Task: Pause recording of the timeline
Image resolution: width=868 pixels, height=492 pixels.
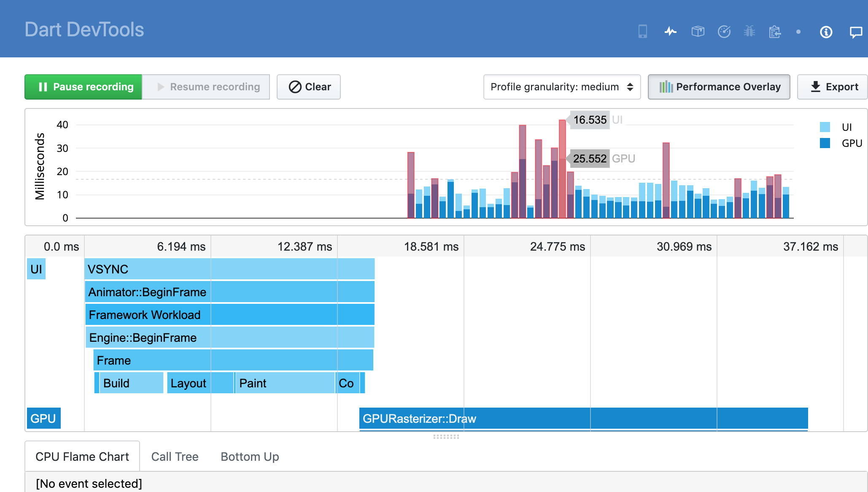Action: coord(83,87)
